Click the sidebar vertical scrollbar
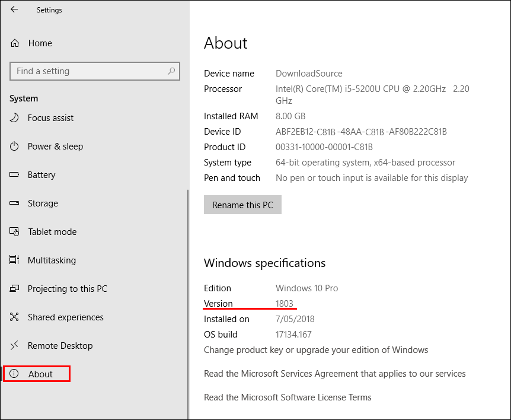Viewport: 511px width, 420px height. click(x=188, y=304)
